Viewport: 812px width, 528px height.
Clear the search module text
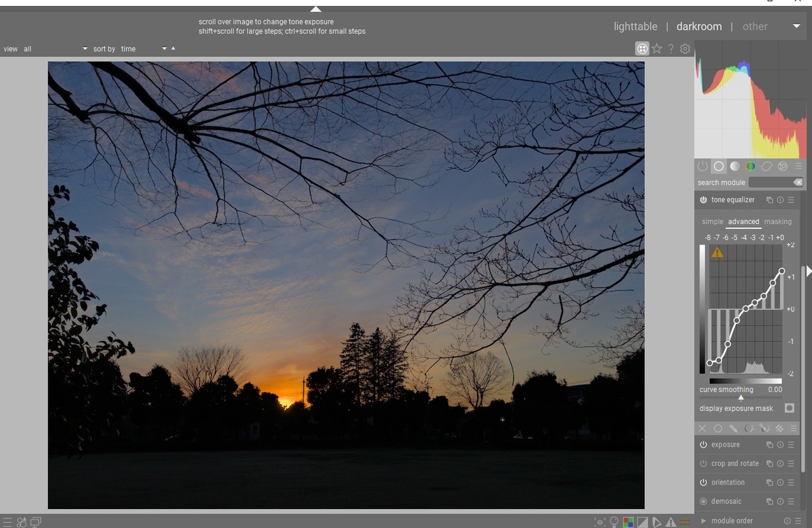pyautogui.click(x=798, y=182)
